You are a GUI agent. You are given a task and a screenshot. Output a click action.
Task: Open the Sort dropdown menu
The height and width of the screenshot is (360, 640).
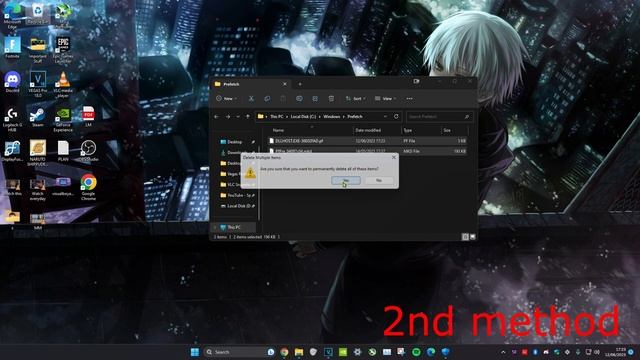click(355, 99)
